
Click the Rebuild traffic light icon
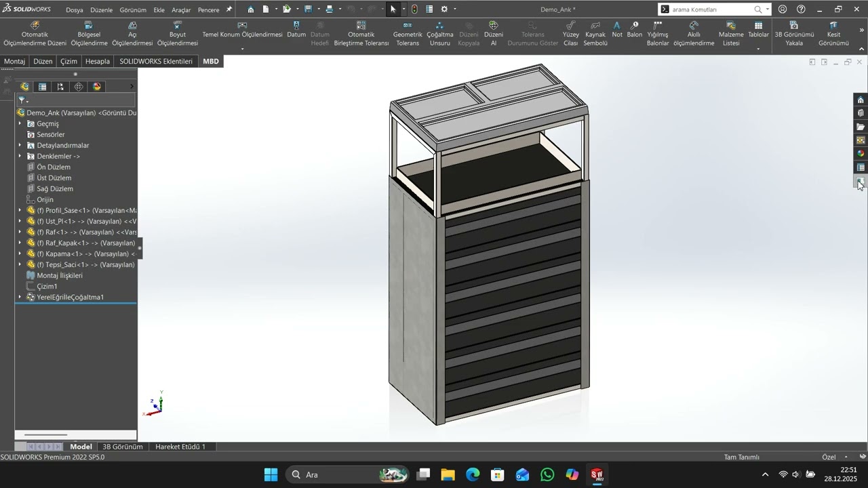point(414,9)
